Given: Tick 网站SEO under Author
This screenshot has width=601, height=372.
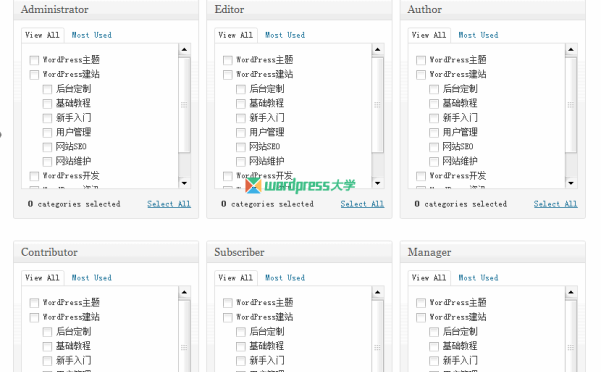Looking at the screenshot, I should [x=434, y=147].
